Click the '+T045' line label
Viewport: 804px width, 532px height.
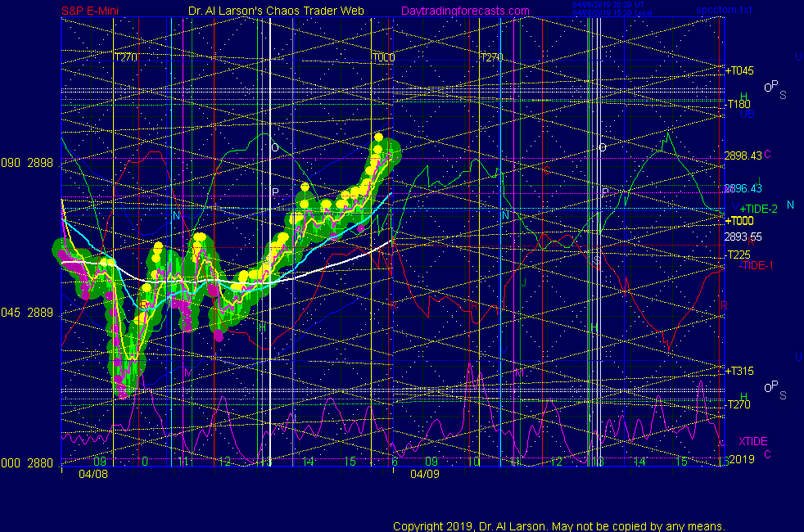(x=739, y=70)
